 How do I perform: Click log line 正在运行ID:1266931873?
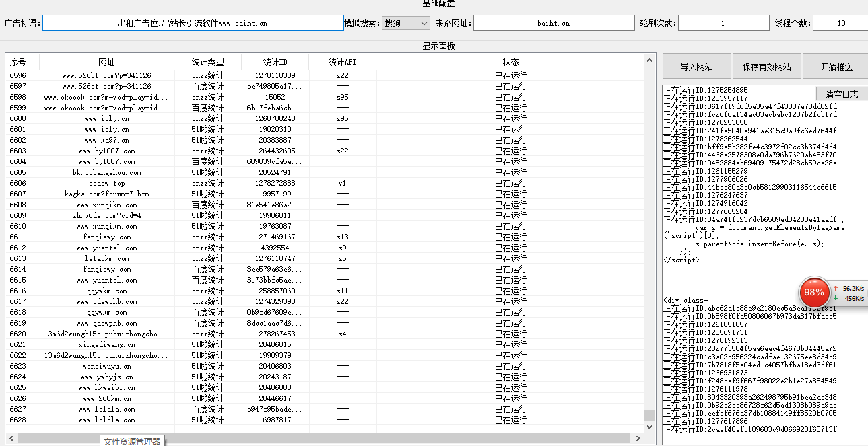(705, 373)
